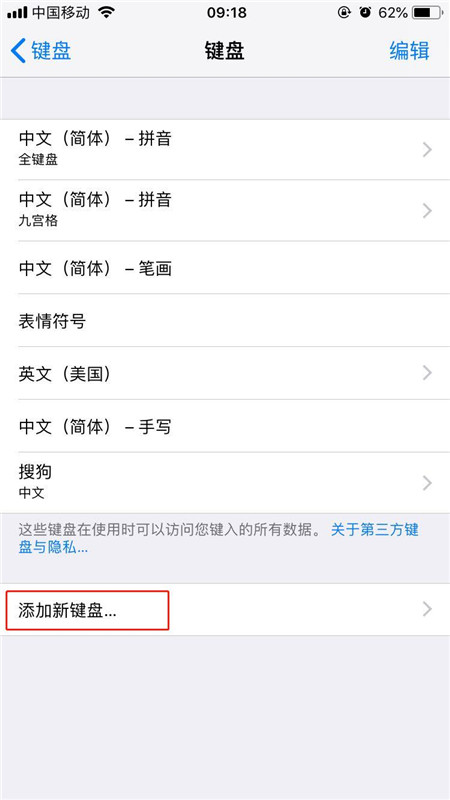Select the 表情符号 emoji keyboard row
This screenshot has width=450, height=800.
(225, 321)
